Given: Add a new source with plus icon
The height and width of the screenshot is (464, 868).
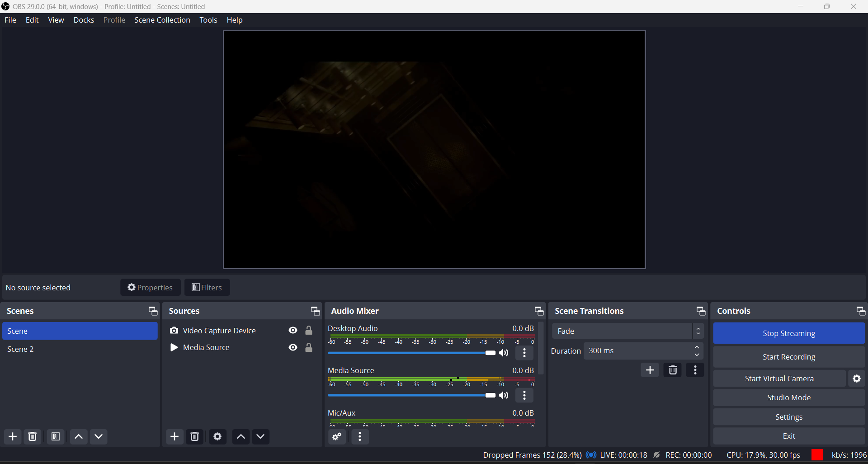Looking at the screenshot, I should (175, 436).
